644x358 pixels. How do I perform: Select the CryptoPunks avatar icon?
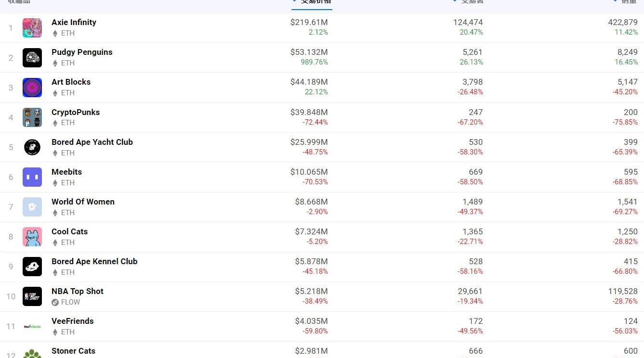(x=32, y=117)
